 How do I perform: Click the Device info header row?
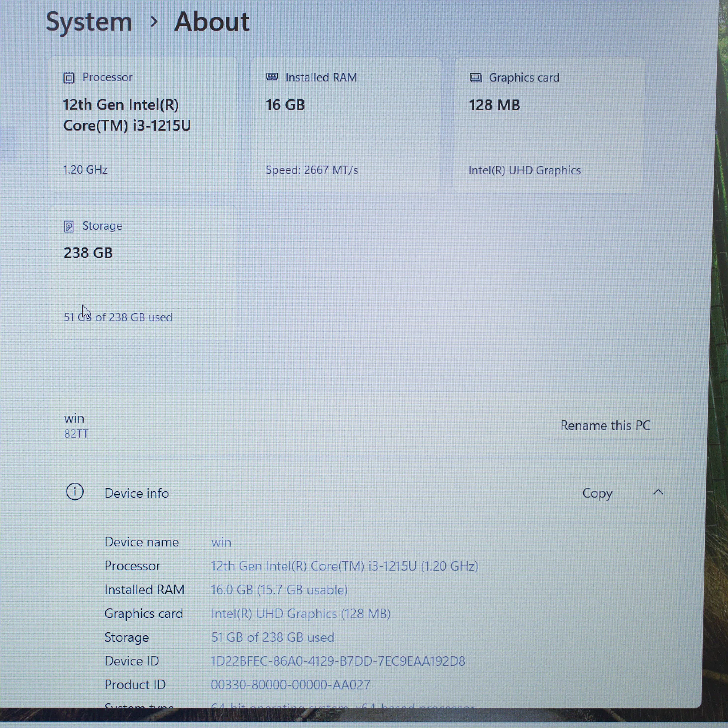click(301, 493)
